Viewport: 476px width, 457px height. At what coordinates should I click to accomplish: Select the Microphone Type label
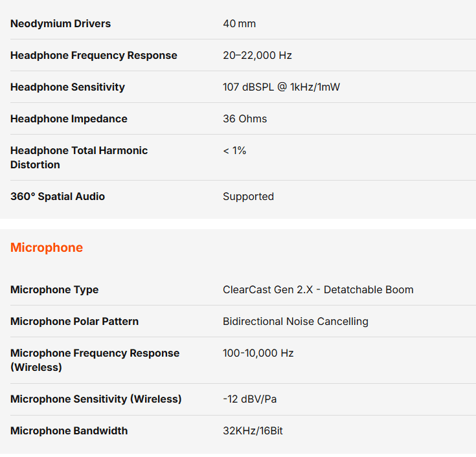pos(54,290)
